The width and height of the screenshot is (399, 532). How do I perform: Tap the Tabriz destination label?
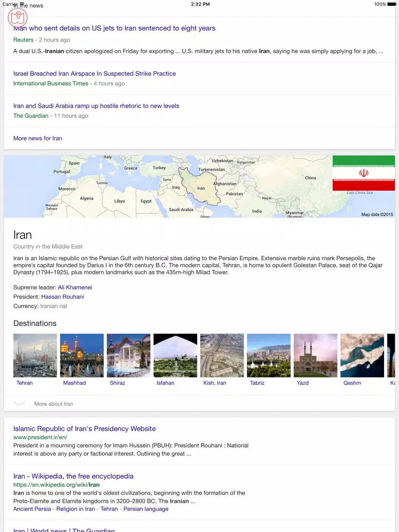point(257,383)
